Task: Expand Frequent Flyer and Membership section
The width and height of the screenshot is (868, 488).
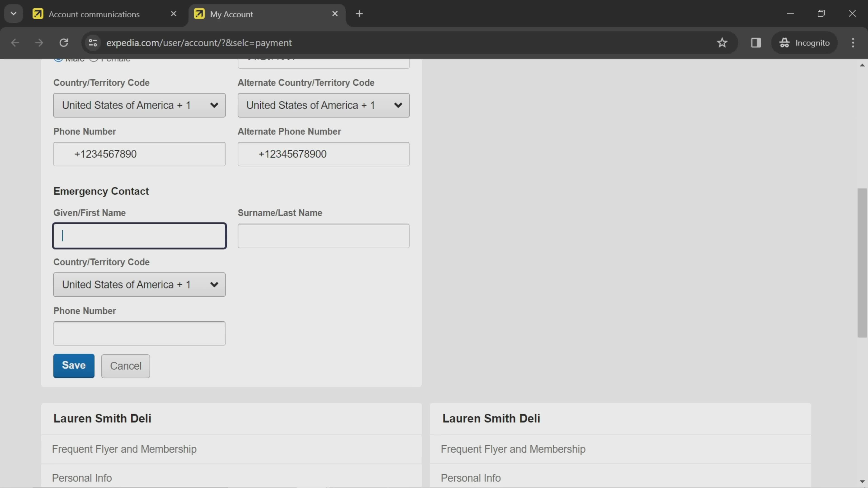Action: 124,449
